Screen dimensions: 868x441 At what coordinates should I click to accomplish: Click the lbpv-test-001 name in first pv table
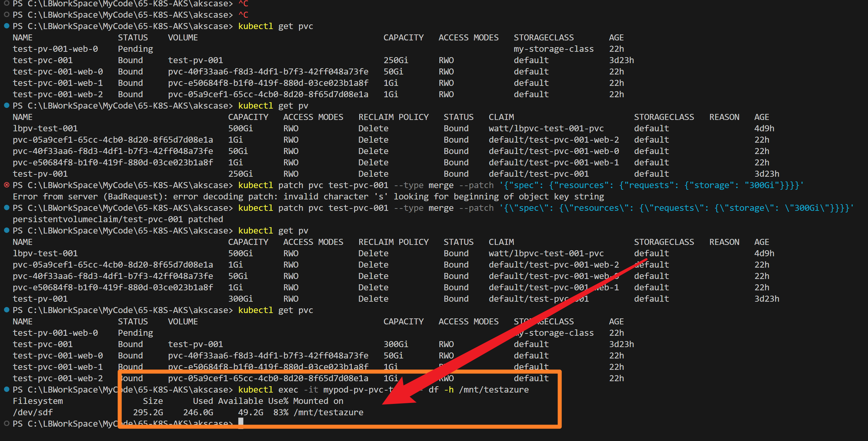(x=45, y=128)
